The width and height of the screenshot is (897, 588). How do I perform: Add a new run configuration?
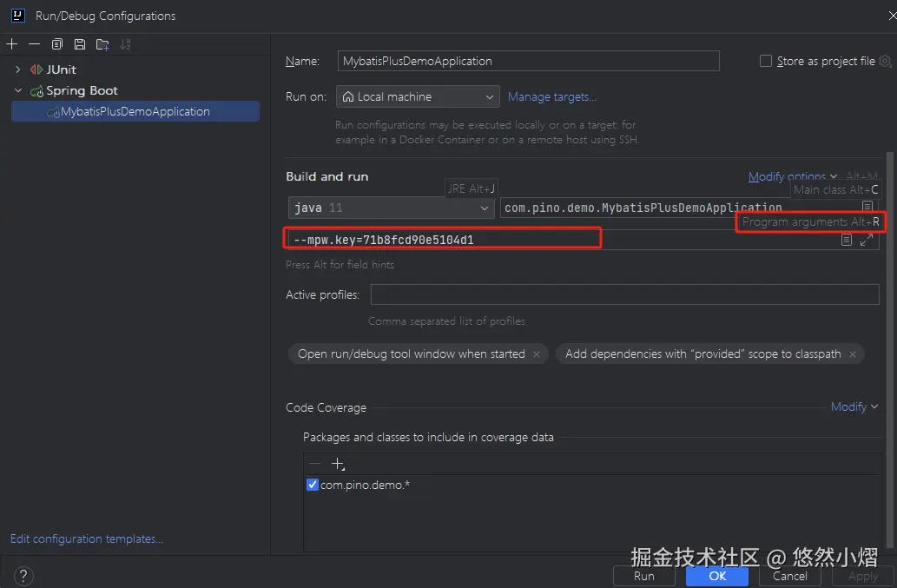point(12,44)
